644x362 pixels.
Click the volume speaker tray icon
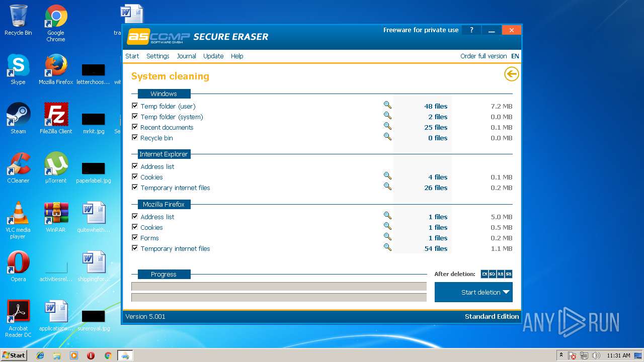click(x=596, y=355)
